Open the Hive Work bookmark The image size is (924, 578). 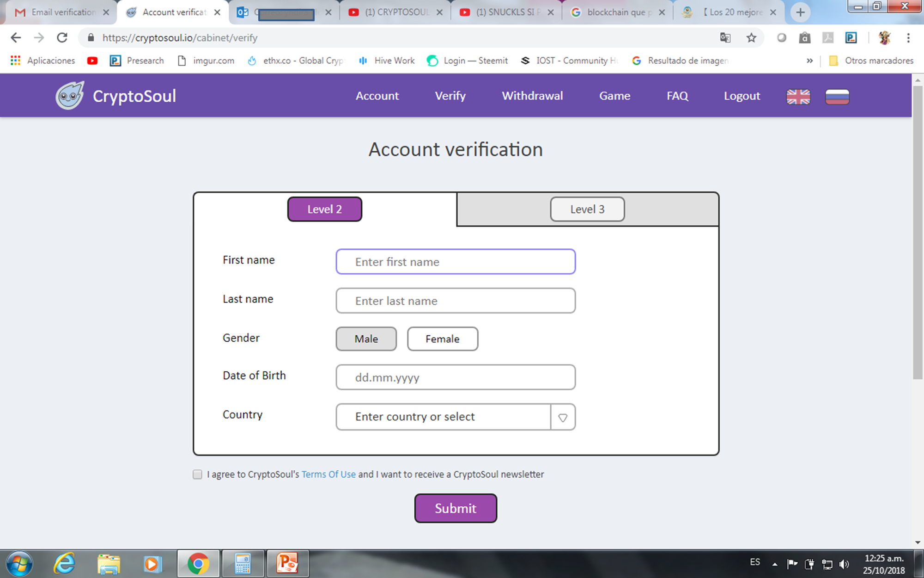click(387, 61)
